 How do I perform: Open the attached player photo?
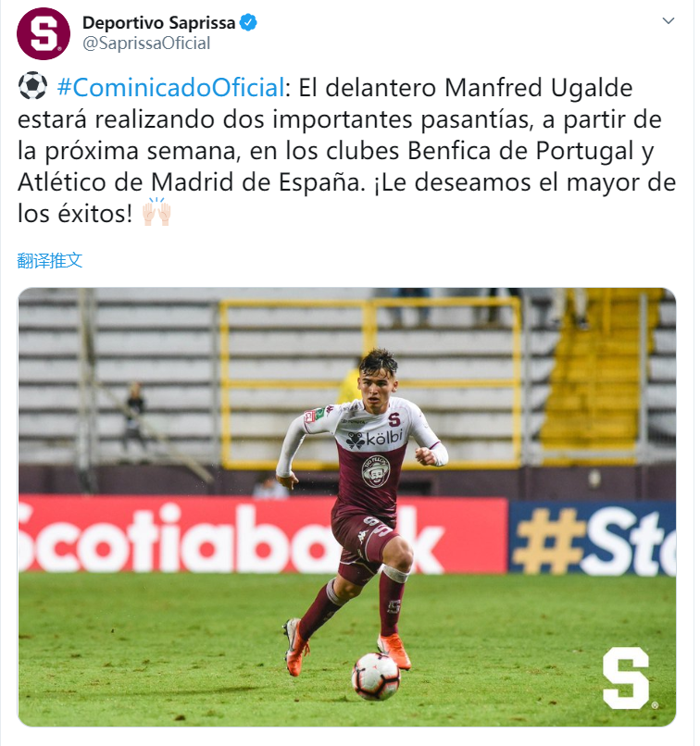coord(347,506)
